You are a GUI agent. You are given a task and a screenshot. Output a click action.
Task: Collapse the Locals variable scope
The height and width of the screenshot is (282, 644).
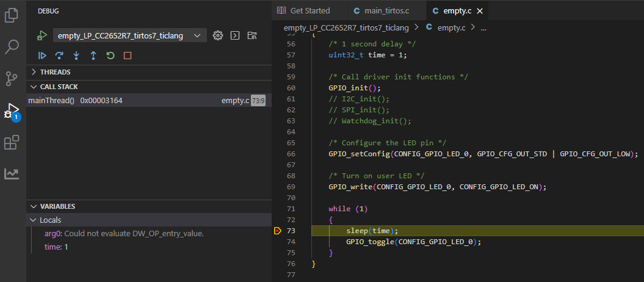click(x=50, y=220)
